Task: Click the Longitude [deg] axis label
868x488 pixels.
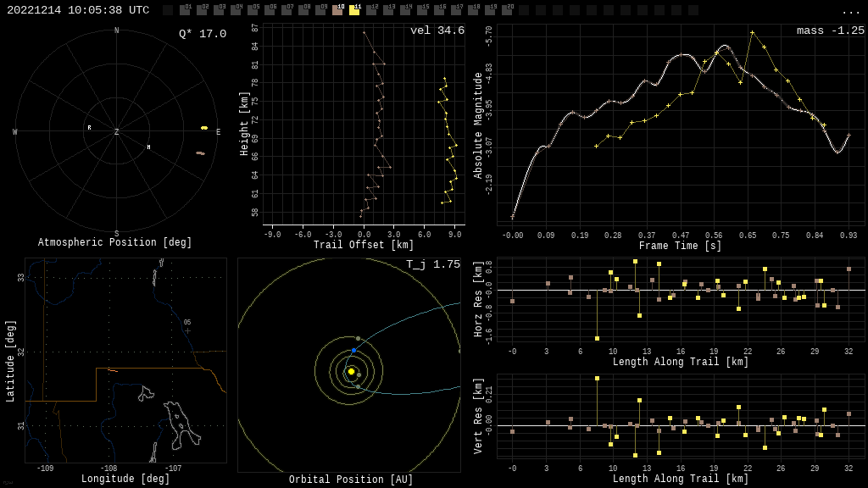Action: [125, 478]
